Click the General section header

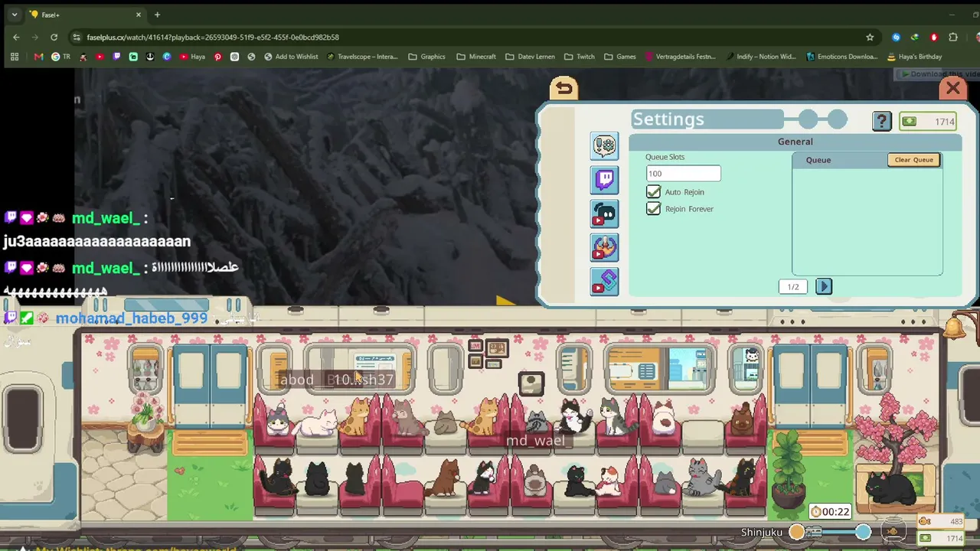coord(795,142)
